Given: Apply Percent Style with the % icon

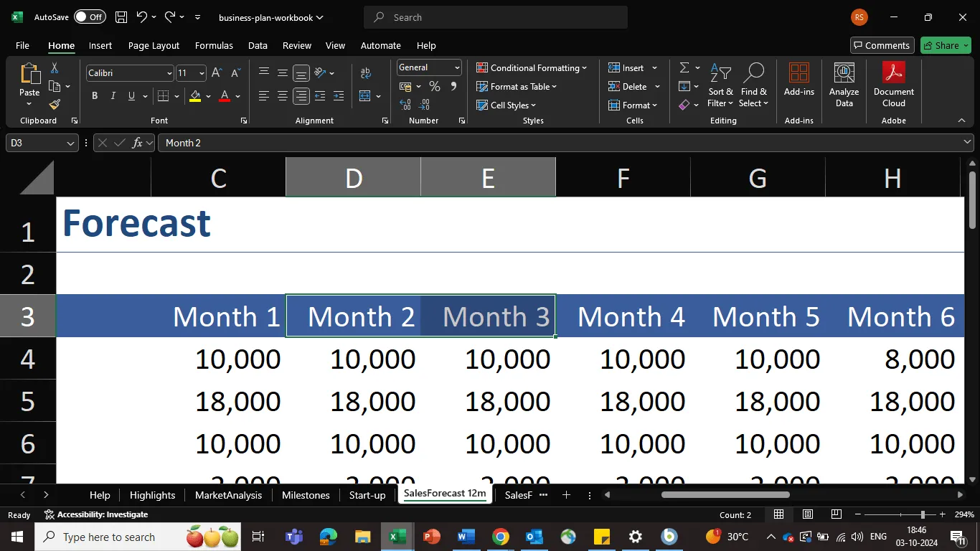Looking at the screenshot, I should point(434,87).
